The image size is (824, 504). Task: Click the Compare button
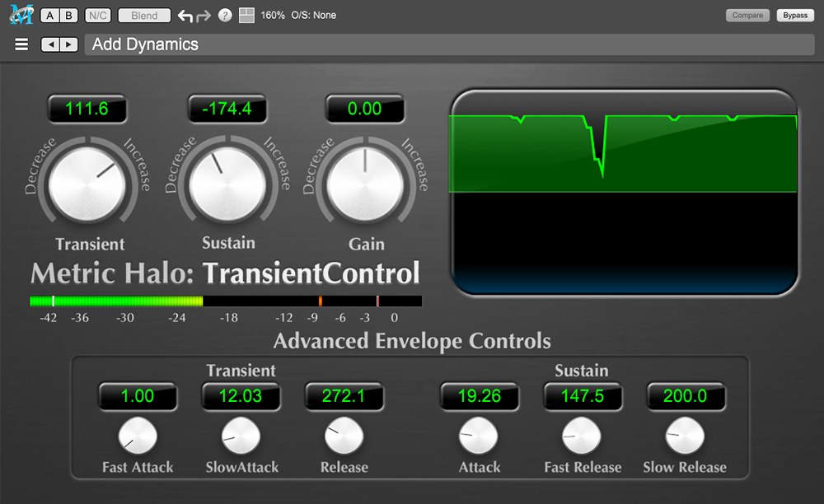click(x=748, y=16)
